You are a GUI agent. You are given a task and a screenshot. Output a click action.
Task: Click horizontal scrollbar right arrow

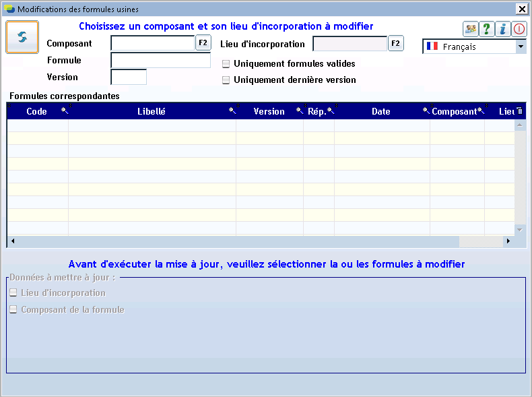point(508,241)
